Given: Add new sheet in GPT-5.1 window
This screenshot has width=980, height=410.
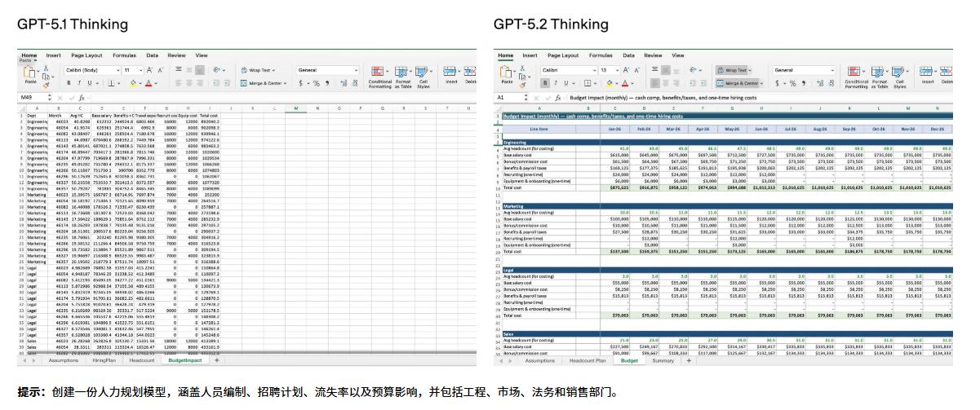Looking at the screenshot, I should 216,359.
